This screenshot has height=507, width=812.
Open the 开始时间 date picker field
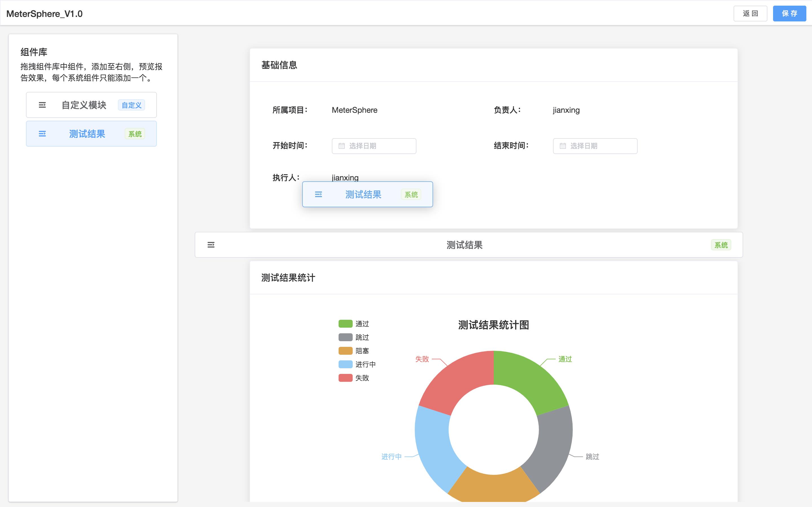click(x=374, y=146)
